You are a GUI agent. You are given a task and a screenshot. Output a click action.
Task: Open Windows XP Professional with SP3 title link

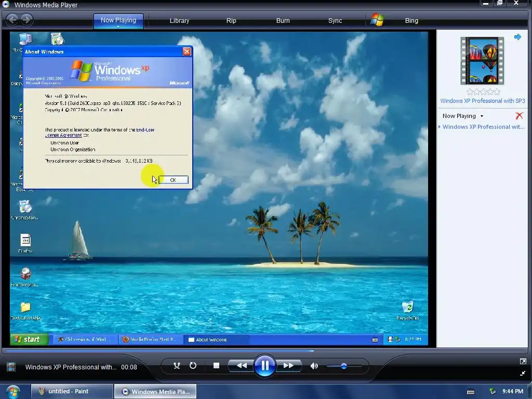click(483, 101)
